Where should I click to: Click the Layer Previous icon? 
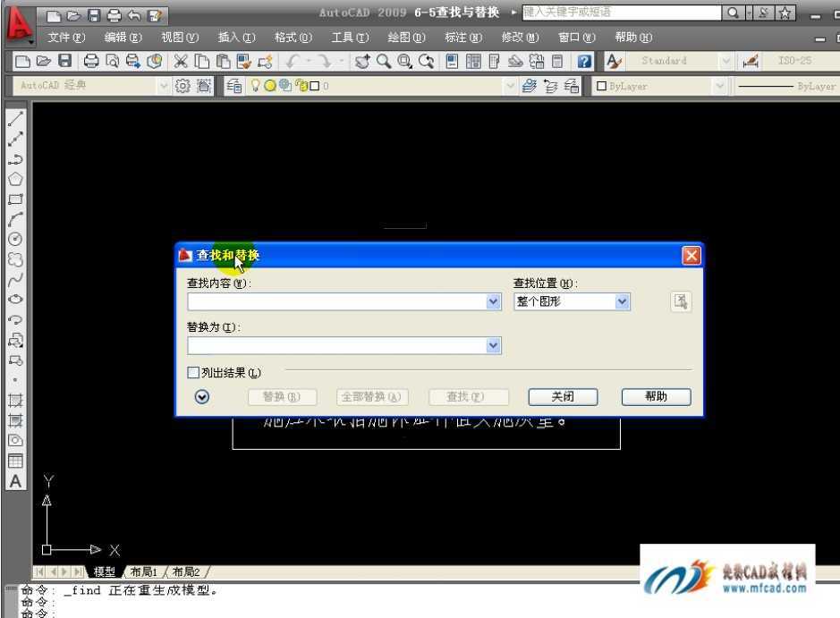[551, 86]
